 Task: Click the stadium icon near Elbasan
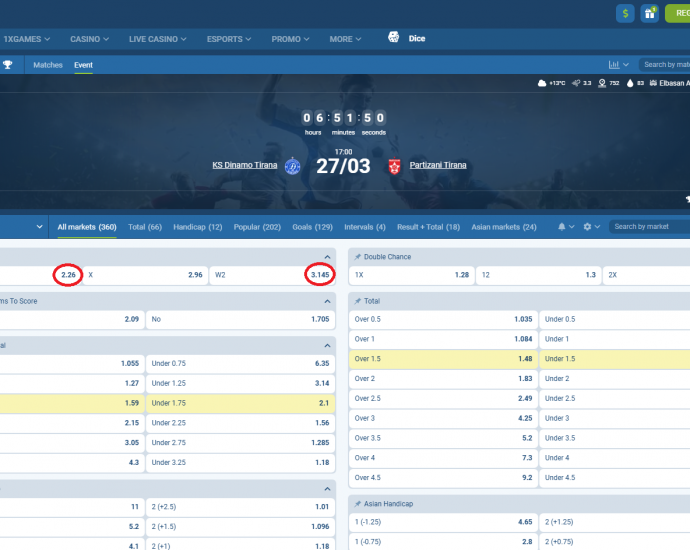coord(653,83)
